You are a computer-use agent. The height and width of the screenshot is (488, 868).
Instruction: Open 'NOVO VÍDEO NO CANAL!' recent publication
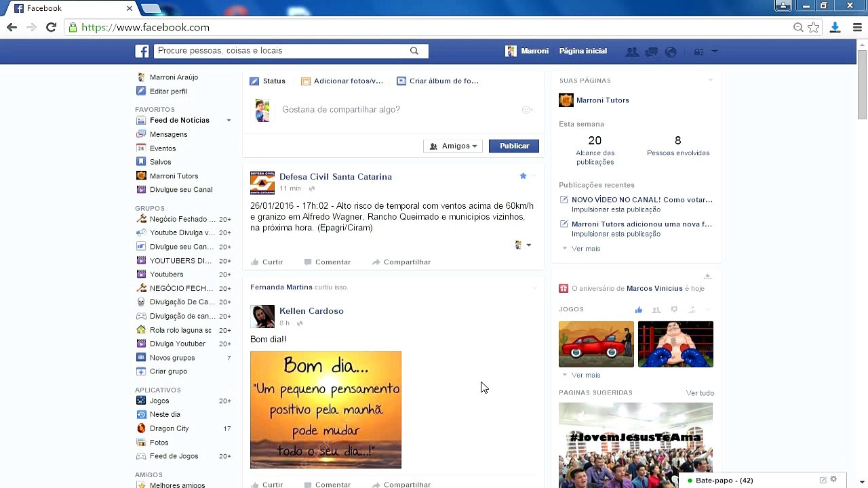(642, 200)
